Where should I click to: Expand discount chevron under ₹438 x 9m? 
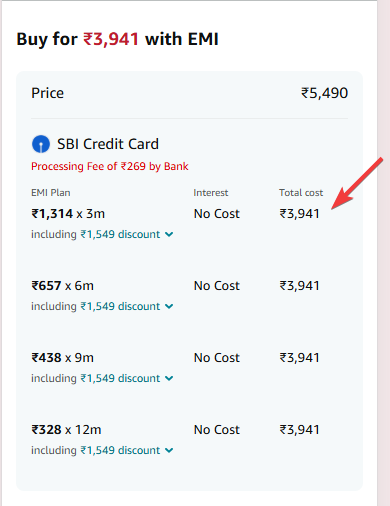(x=169, y=378)
